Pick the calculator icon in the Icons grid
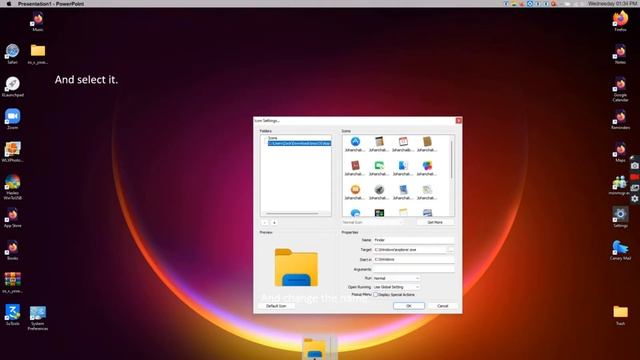The image size is (640, 360). (379, 142)
